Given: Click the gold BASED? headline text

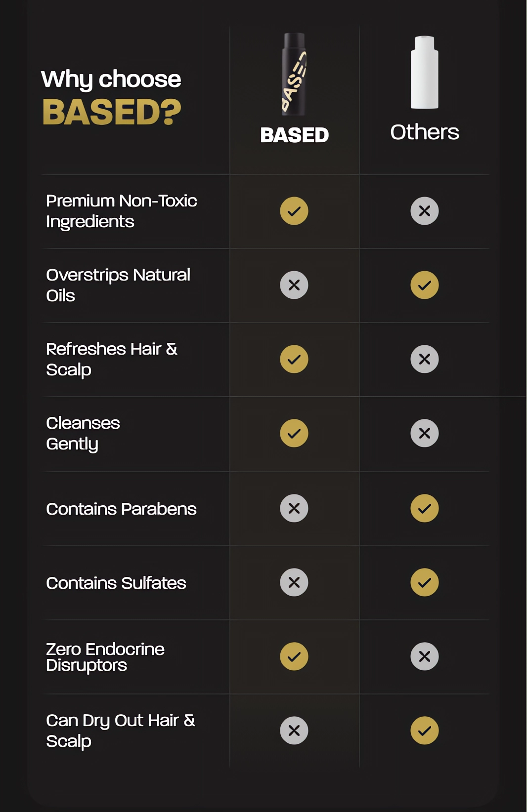Looking at the screenshot, I should 112,112.
